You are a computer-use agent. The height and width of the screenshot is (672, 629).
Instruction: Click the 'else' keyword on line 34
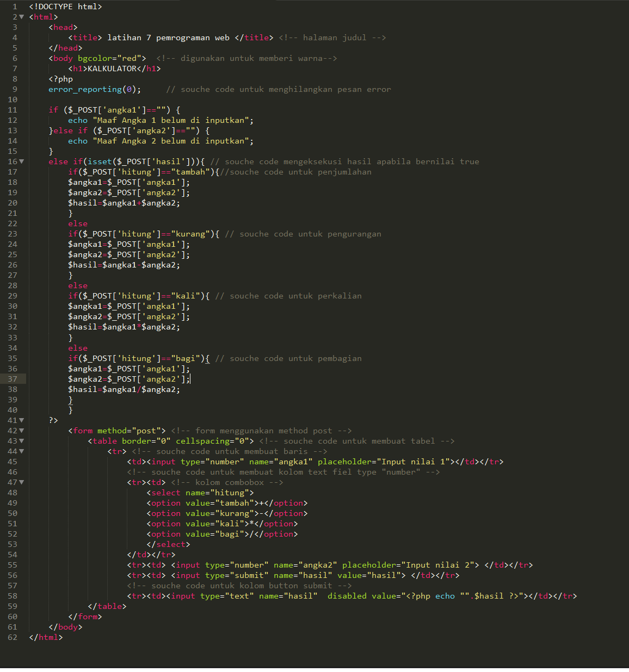point(78,348)
